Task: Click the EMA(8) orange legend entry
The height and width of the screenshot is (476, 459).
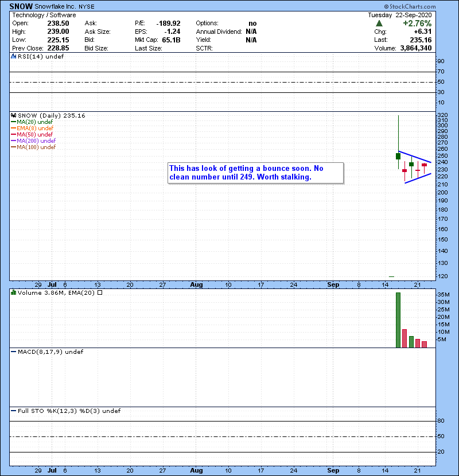Action: [36, 128]
